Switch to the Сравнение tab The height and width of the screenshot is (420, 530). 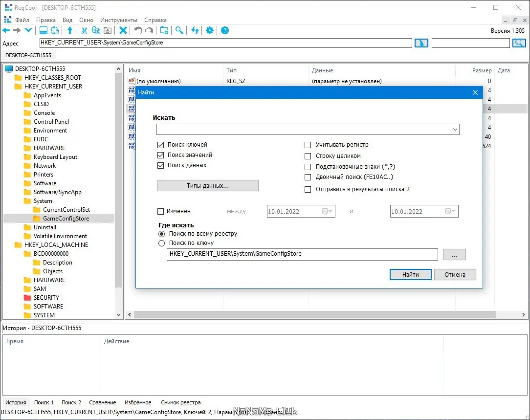(x=103, y=402)
